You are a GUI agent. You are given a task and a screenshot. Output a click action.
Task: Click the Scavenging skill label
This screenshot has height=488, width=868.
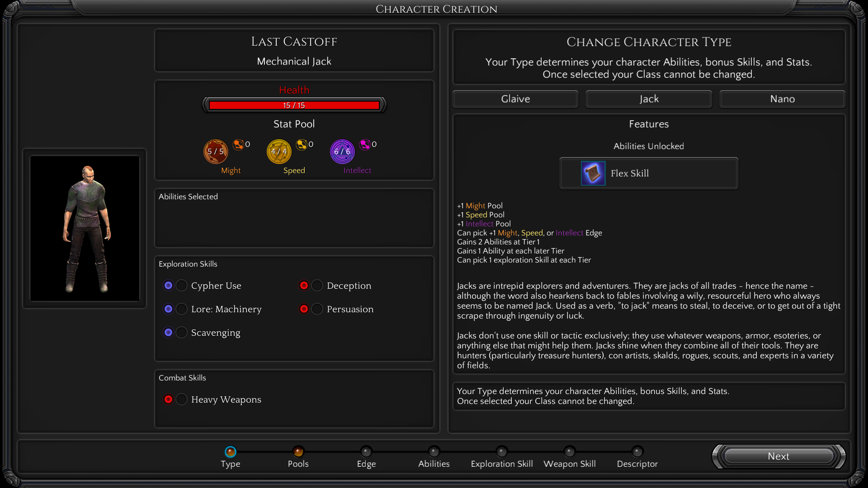pyautogui.click(x=216, y=333)
